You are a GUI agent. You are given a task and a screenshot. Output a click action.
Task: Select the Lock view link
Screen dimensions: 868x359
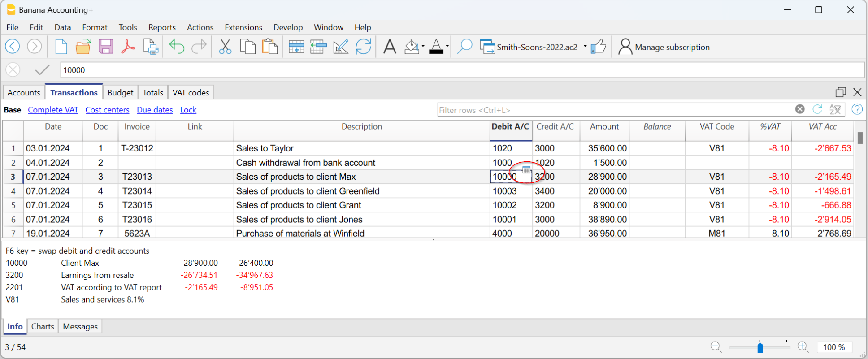[x=188, y=110]
